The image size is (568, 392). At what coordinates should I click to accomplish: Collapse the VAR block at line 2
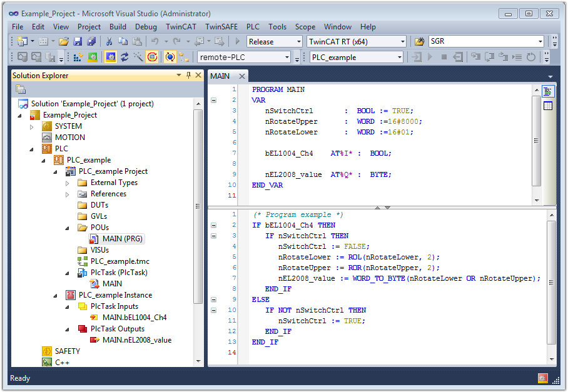213,100
